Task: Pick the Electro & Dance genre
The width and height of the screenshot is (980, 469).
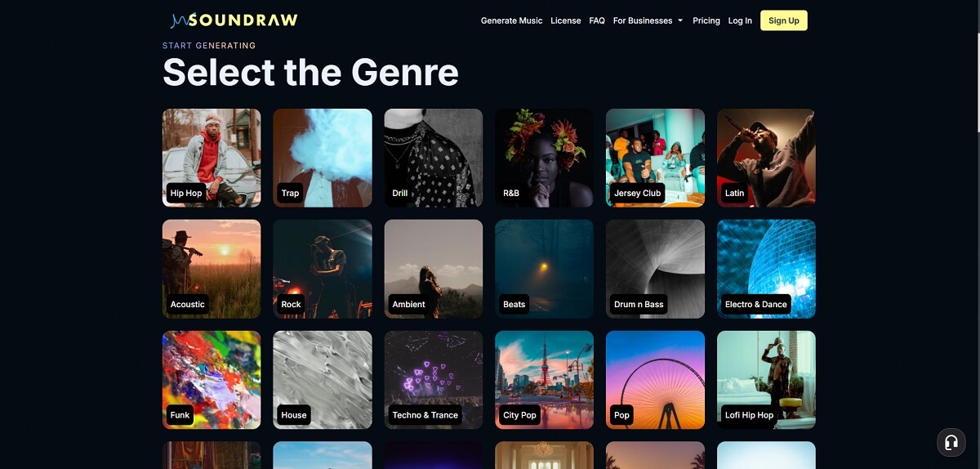Action: (766, 269)
